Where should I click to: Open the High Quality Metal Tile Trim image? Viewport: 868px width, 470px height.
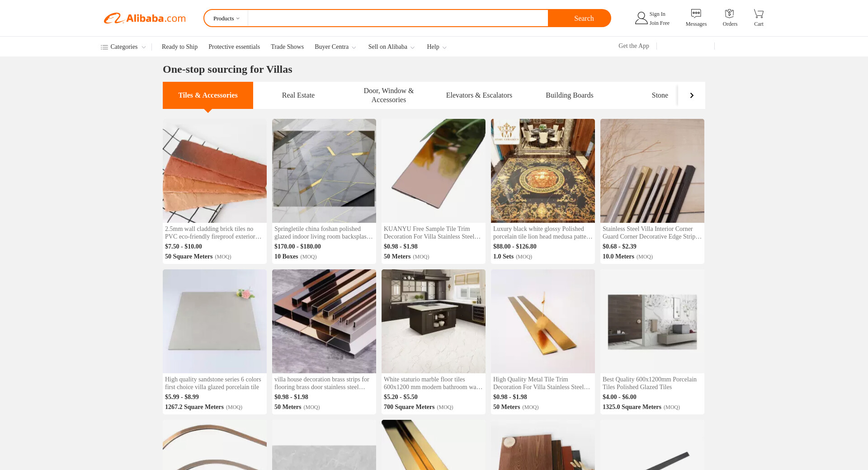coord(543,321)
